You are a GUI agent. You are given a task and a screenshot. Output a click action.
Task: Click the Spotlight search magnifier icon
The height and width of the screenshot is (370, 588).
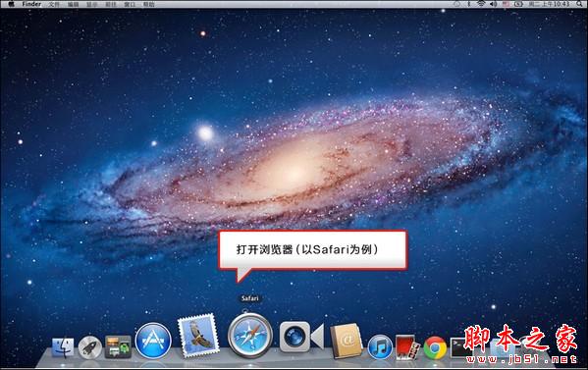579,4
